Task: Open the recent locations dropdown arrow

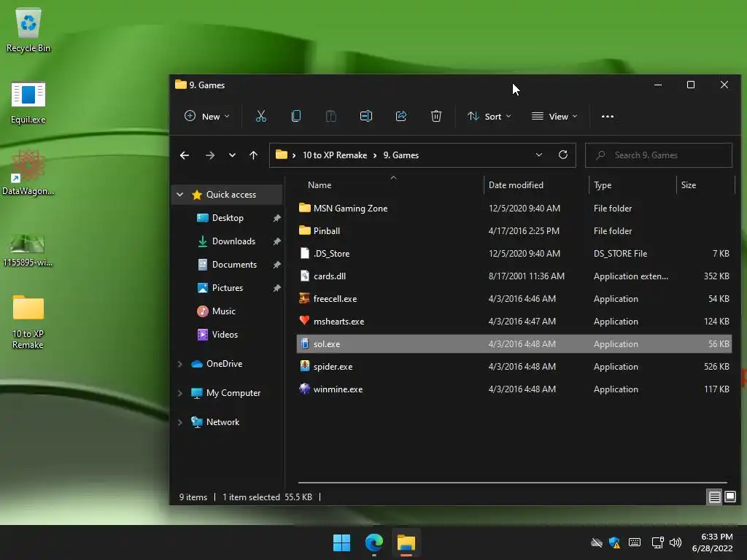Action: (232, 155)
